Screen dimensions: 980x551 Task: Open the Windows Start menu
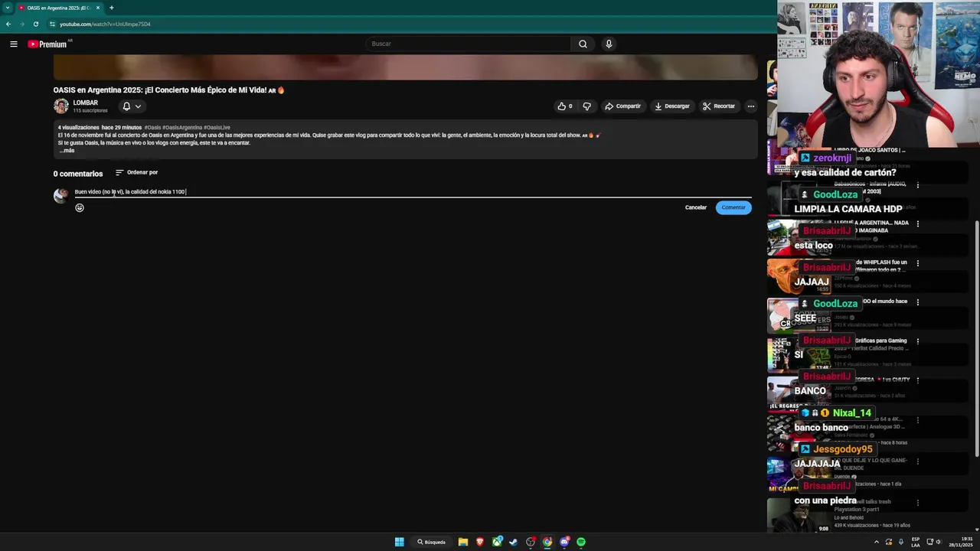click(399, 542)
